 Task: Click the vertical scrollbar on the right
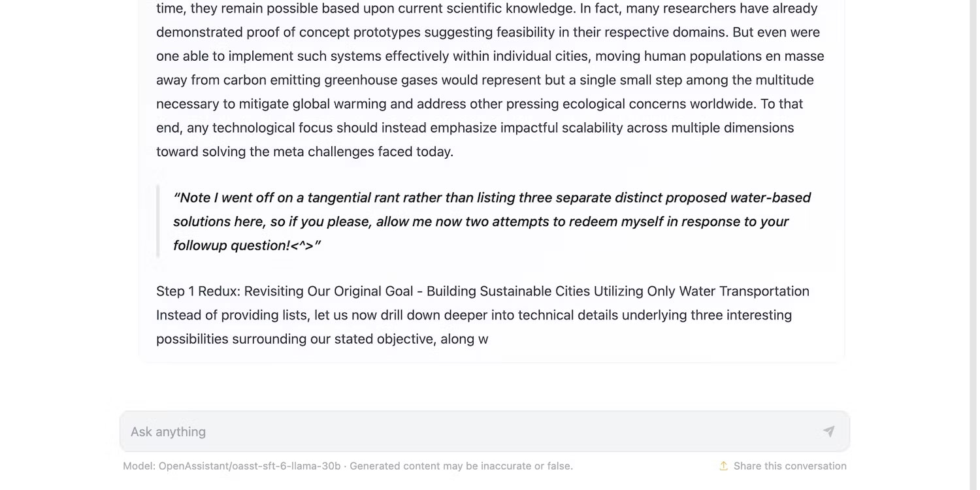(x=973, y=245)
